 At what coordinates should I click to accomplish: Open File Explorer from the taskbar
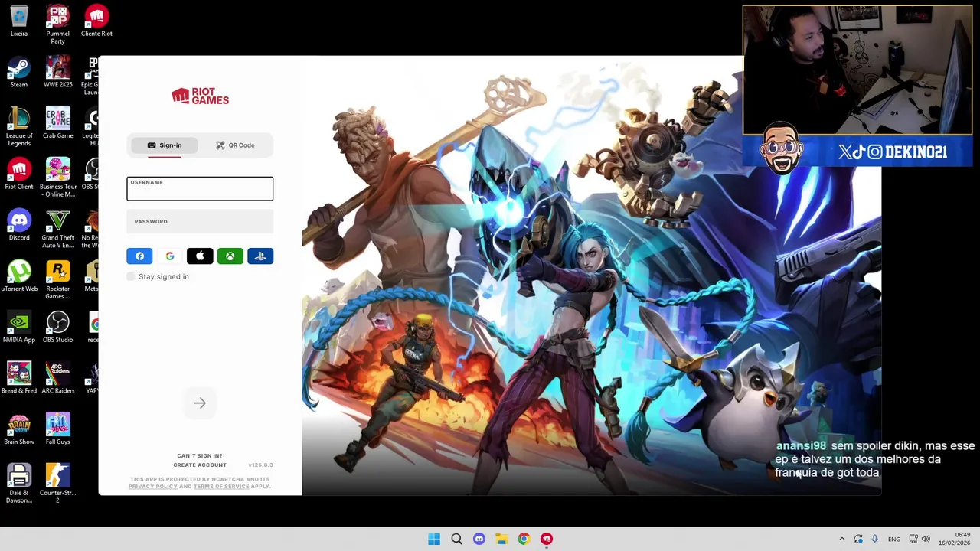click(x=501, y=539)
